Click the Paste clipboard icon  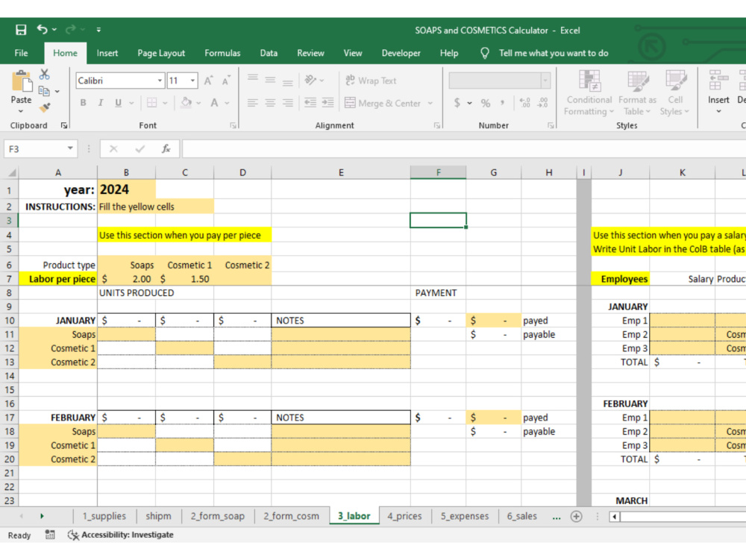pyautogui.click(x=22, y=81)
